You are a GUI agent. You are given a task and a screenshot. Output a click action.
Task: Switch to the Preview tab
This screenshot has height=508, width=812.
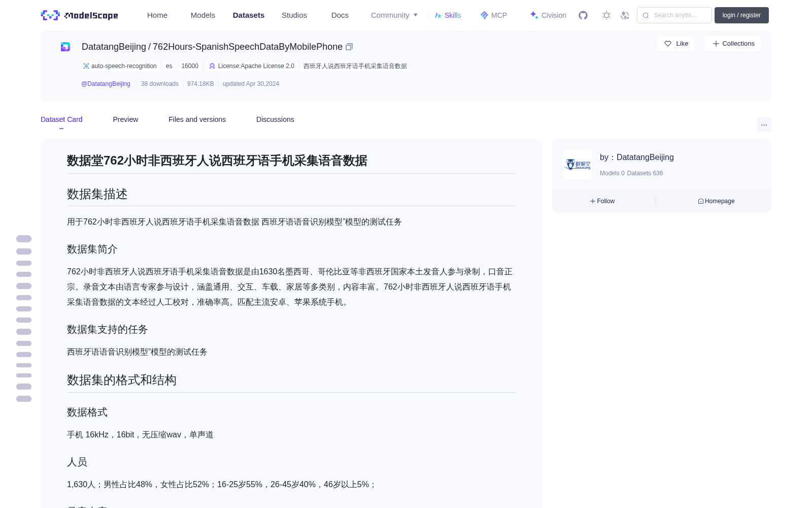point(125,119)
